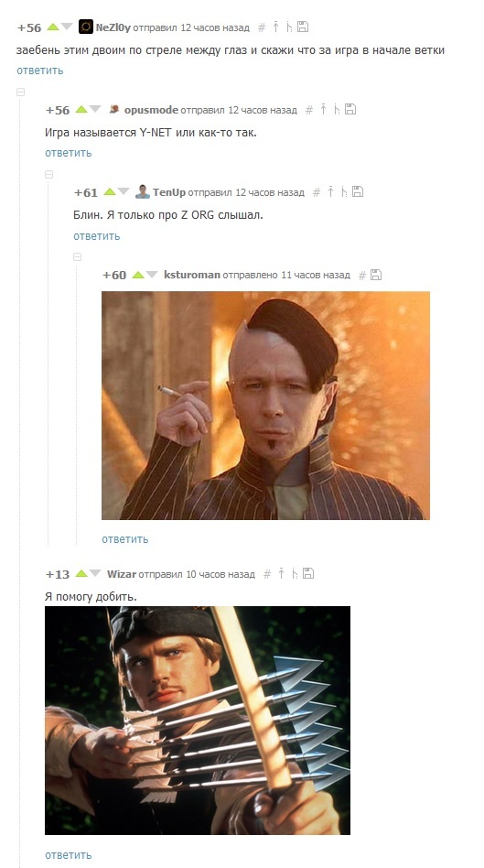This screenshot has height=868, width=484.
Task: Open the ksturoman user profile
Action: coord(192,275)
